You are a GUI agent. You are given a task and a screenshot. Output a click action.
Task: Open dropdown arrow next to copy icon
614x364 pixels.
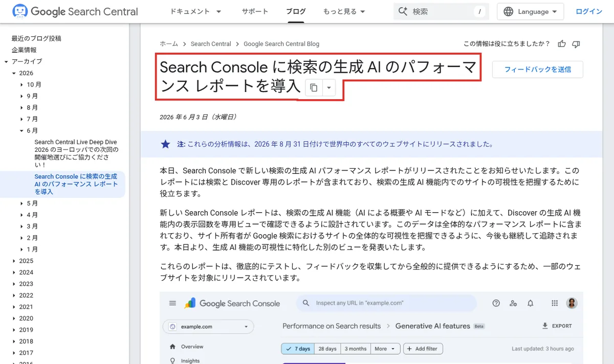[x=328, y=88]
